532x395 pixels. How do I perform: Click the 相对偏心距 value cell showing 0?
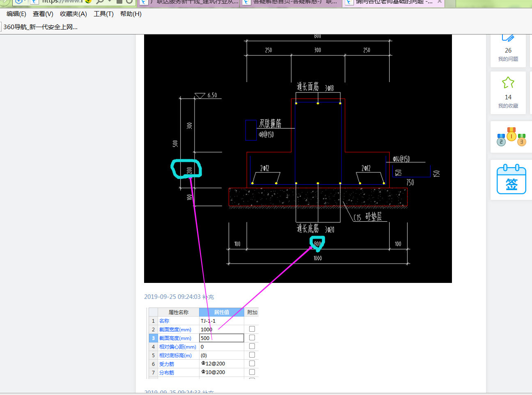[x=222, y=347]
